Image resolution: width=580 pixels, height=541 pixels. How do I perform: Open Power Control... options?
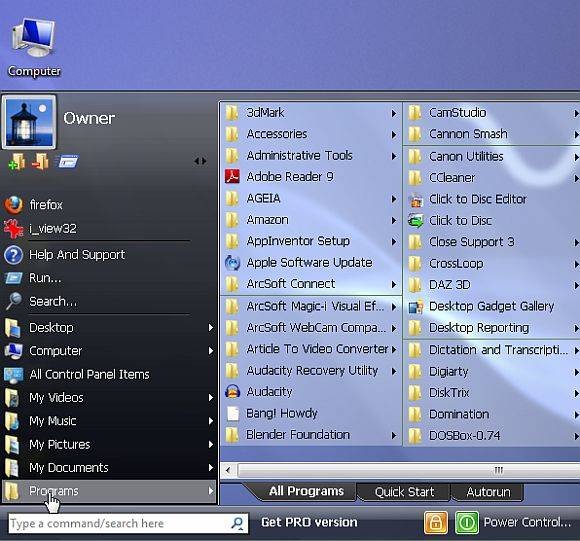pyautogui.click(x=527, y=523)
